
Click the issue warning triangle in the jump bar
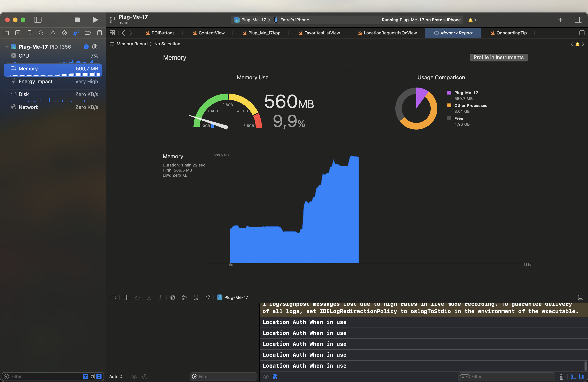pos(577,44)
